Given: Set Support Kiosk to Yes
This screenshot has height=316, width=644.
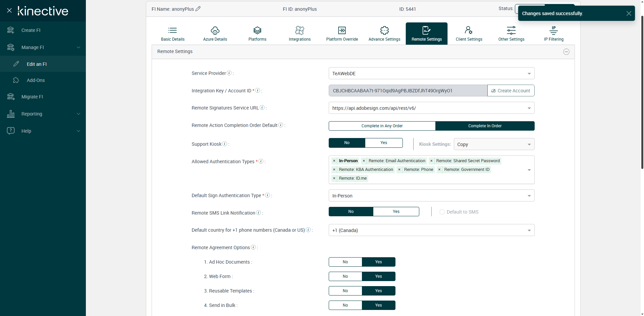Looking at the screenshot, I should tap(384, 143).
